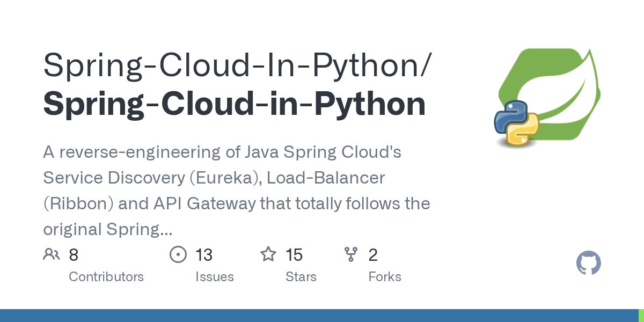Click the contributors count 8
Viewport: 644px width, 322px height.
click(x=74, y=255)
